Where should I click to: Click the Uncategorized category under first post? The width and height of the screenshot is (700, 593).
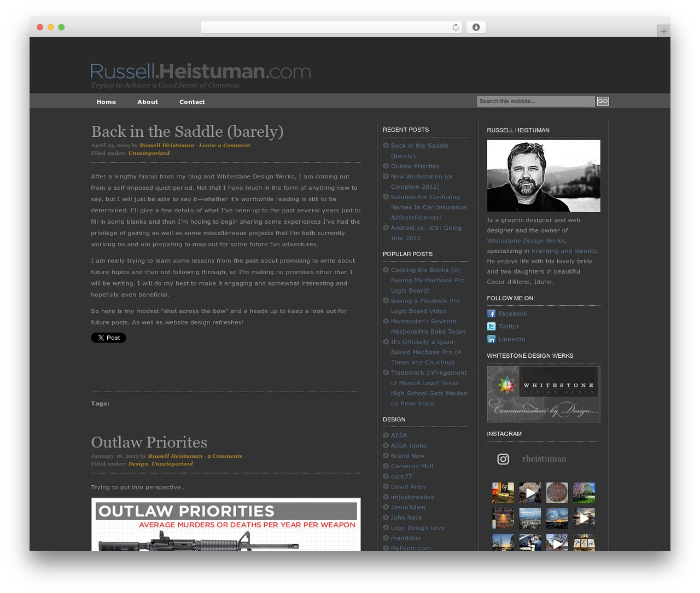point(149,153)
